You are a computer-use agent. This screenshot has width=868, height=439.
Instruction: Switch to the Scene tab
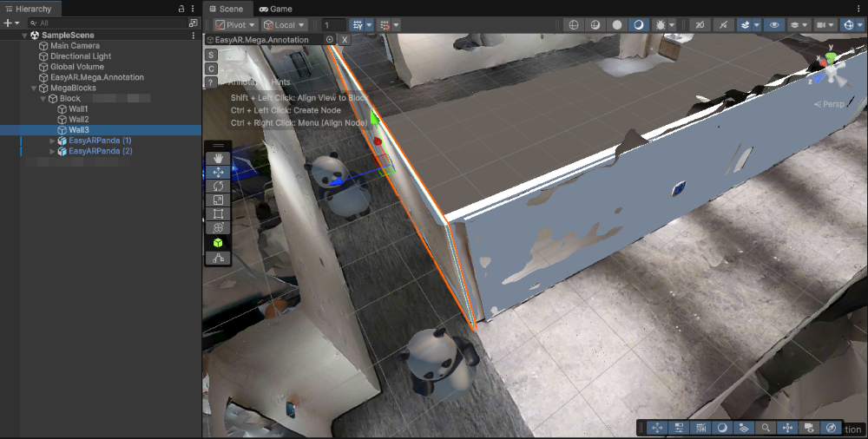pos(227,9)
